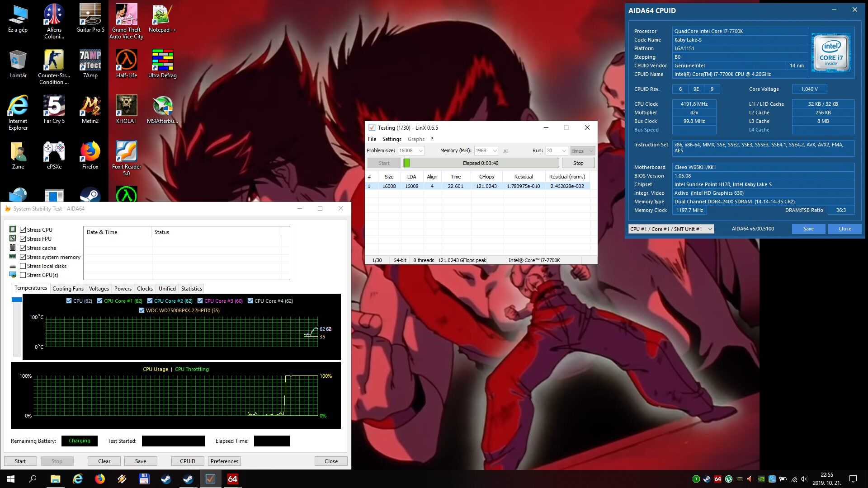Open Aliens Colonial Marines desktop shortcut

coord(54,21)
